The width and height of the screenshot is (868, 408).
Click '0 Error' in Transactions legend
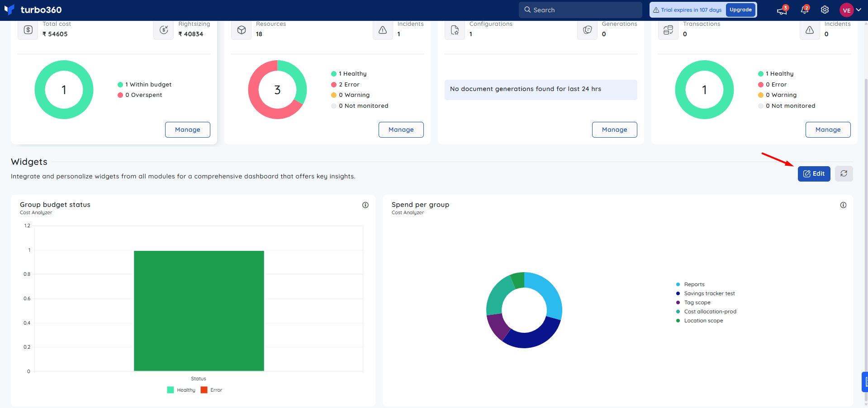776,85
